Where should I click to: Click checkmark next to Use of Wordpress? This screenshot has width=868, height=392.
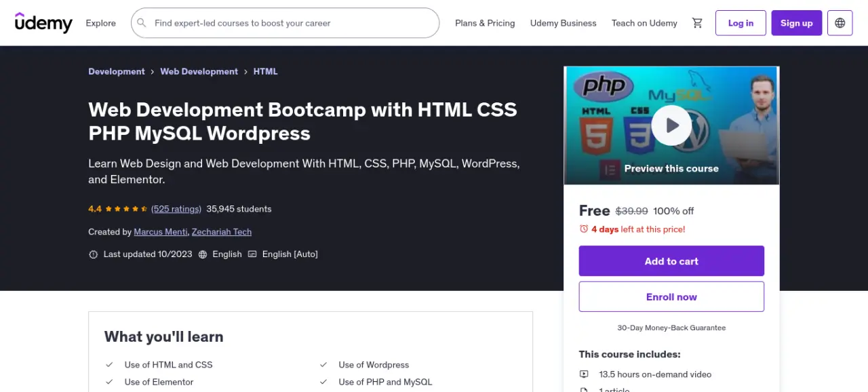click(324, 365)
